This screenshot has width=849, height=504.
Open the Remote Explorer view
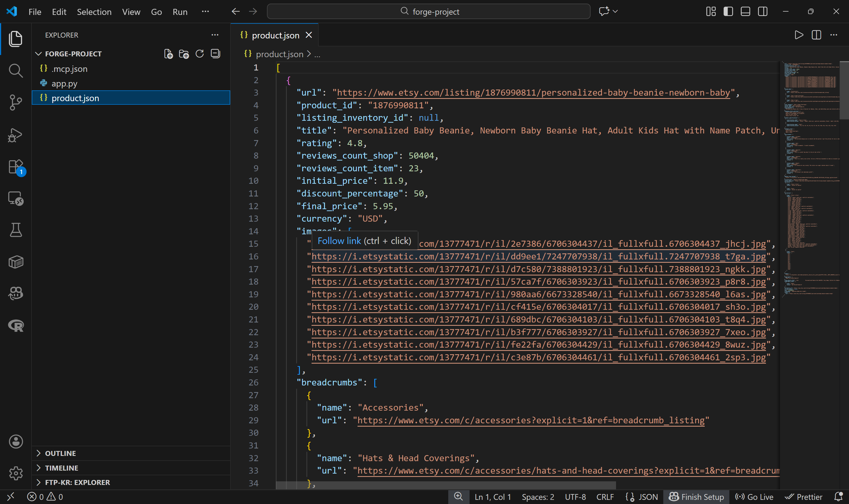tap(16, 198)
